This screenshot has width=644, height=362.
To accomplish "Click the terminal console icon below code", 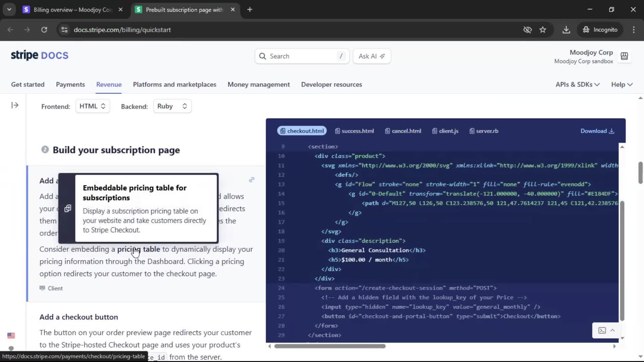I will [x=602, y=330].
